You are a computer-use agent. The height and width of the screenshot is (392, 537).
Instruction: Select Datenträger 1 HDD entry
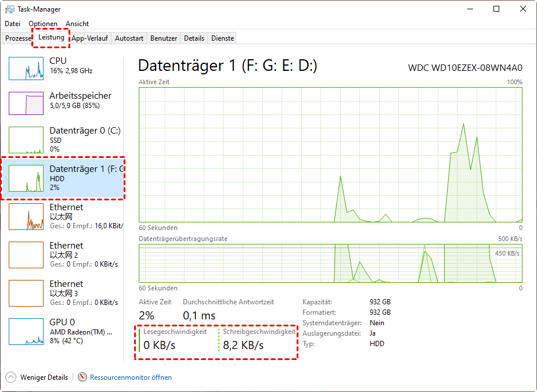[64, 178]
